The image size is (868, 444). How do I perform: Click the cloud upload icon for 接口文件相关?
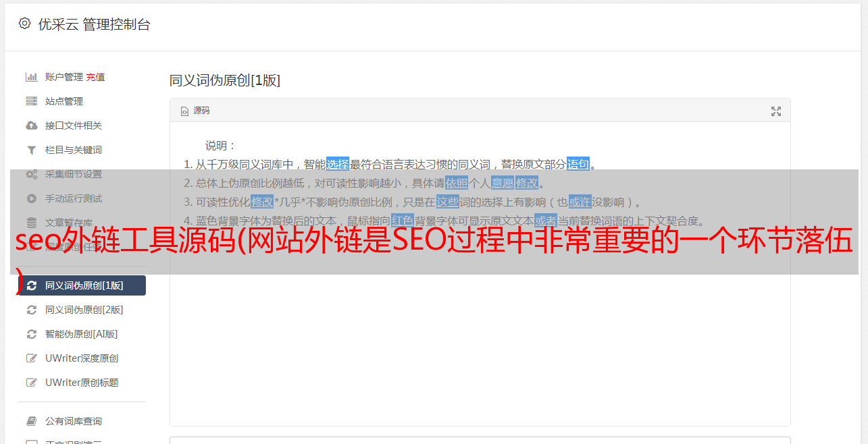pyautogui.click(x=31, y=126)
